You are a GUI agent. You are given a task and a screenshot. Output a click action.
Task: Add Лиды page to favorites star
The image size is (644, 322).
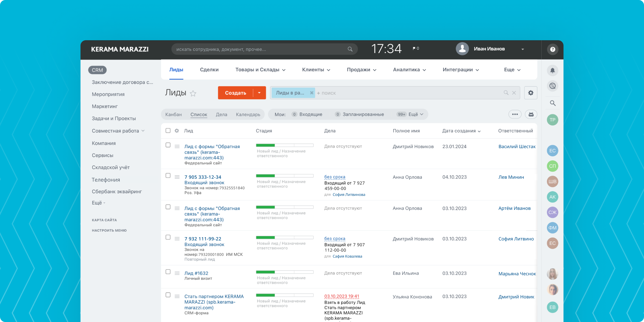193,93
